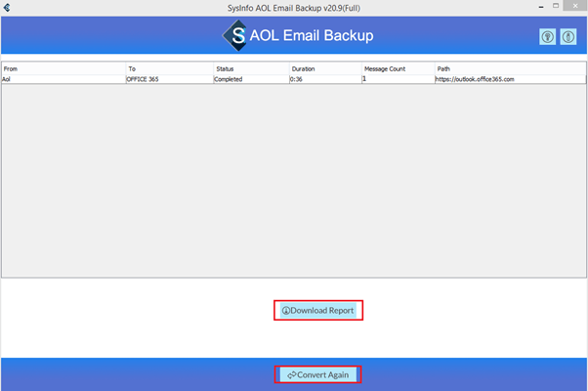Image resolution: width=588 pixels, height=391 pixels.
Task: Open the help question-mark icon
Action: point(548,37)
